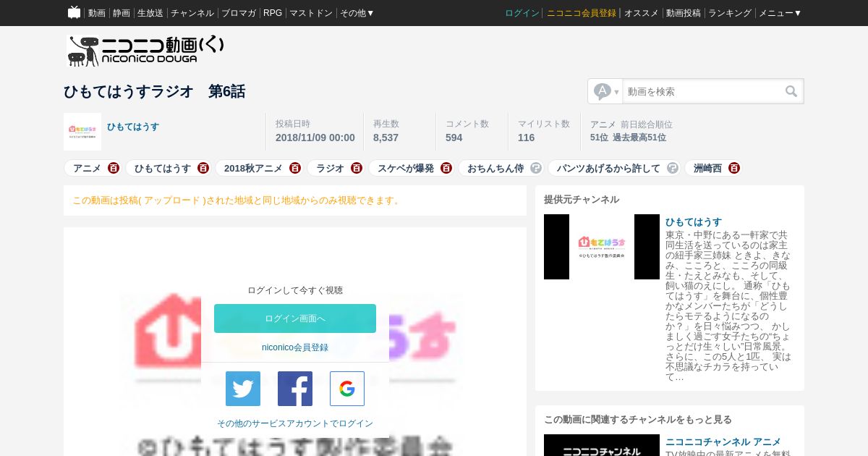Click the コメント数 594 value
The width and height of the screenshot is (868, 456).
click(454, 138)
